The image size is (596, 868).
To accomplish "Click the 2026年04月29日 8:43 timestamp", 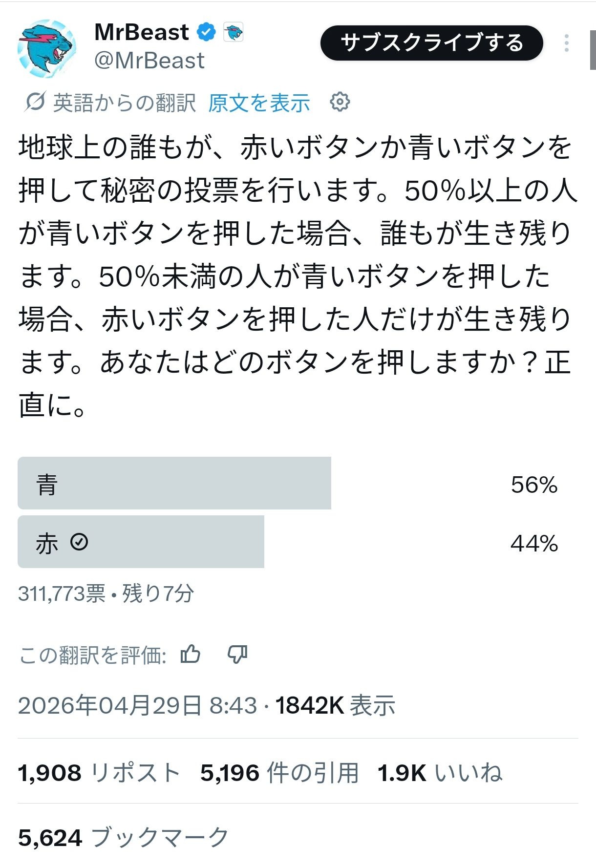I will 137,705.
